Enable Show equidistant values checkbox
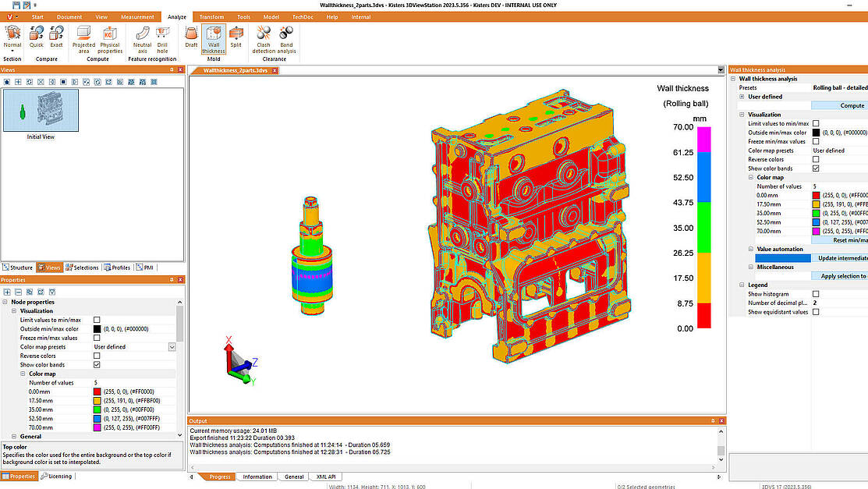 (816, 312)
